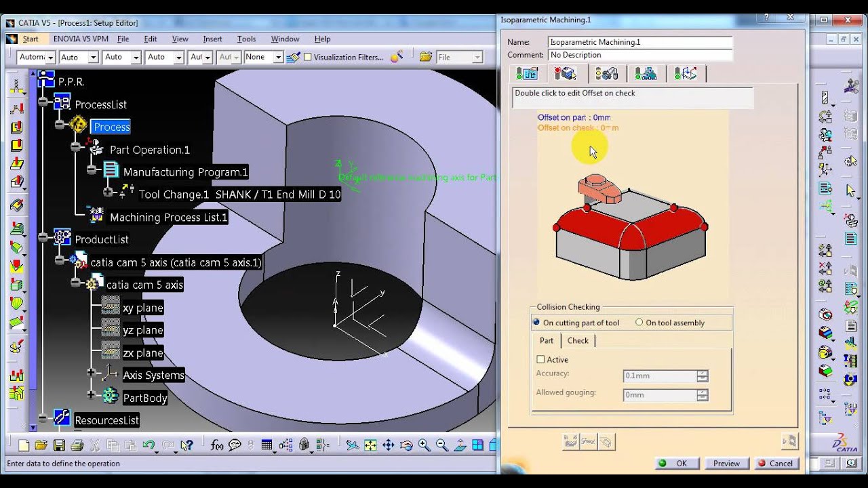Collapse the ProductList tree node
Screen dimensions: 868x488
point(43,237)
